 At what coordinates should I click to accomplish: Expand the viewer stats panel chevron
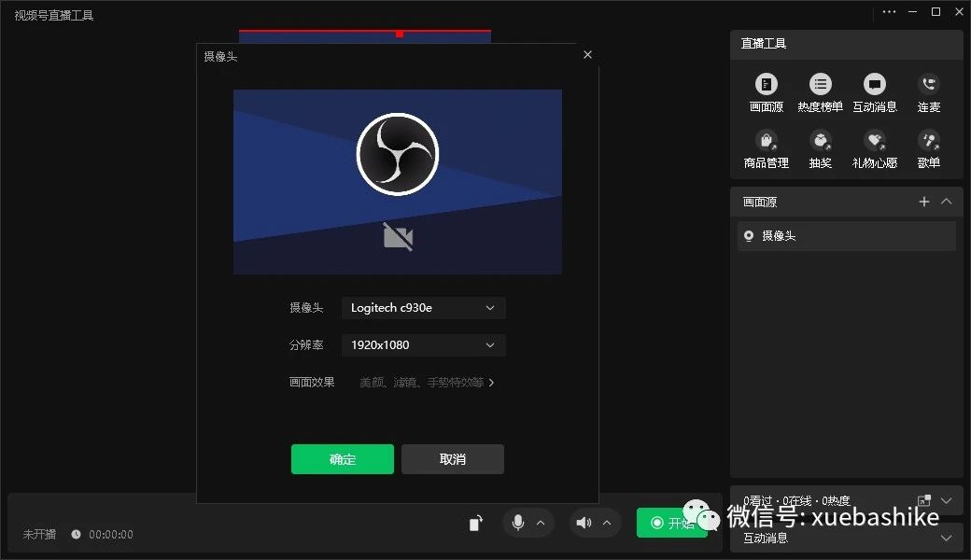point(946,500)
